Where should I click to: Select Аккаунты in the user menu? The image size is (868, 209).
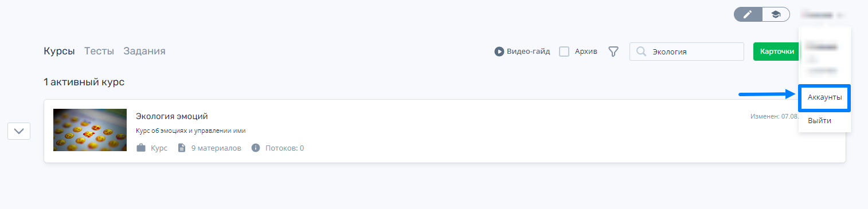coord(824,98)
